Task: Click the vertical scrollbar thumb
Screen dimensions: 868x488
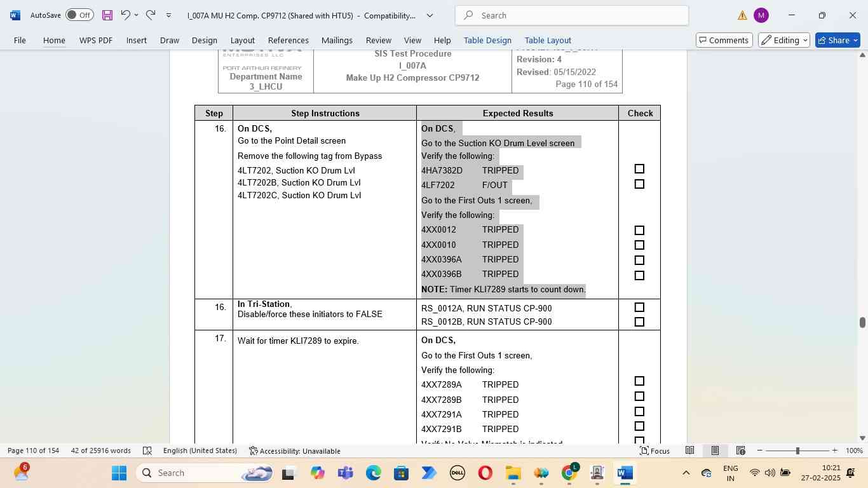Action: coord(862,322)
